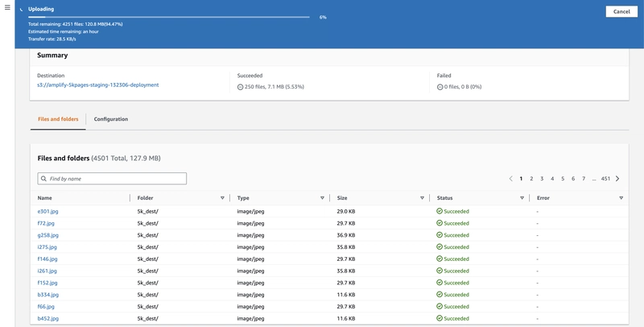Viewport: 644px width, 327px height.
Task: Open file b452.jpg link
Action: coord(48,319)
